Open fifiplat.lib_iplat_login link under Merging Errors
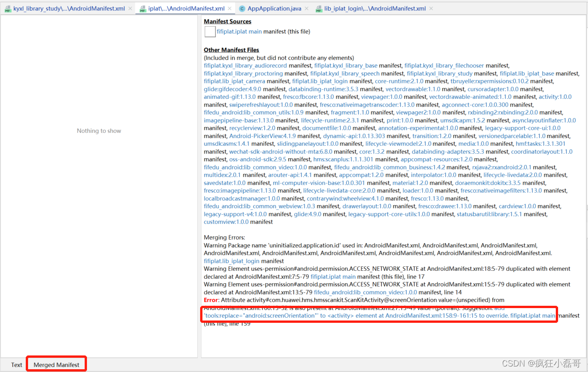 pyautogui.click(x=231, y=261)
